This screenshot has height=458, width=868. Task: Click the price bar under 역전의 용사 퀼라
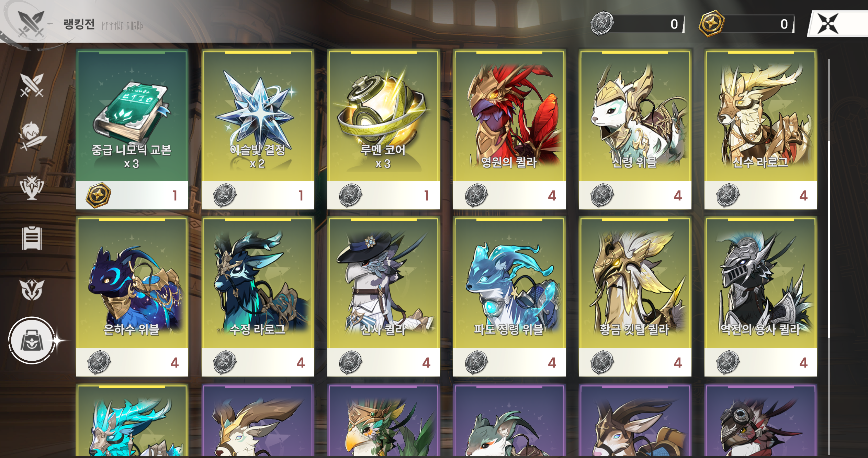coord(760,362)
